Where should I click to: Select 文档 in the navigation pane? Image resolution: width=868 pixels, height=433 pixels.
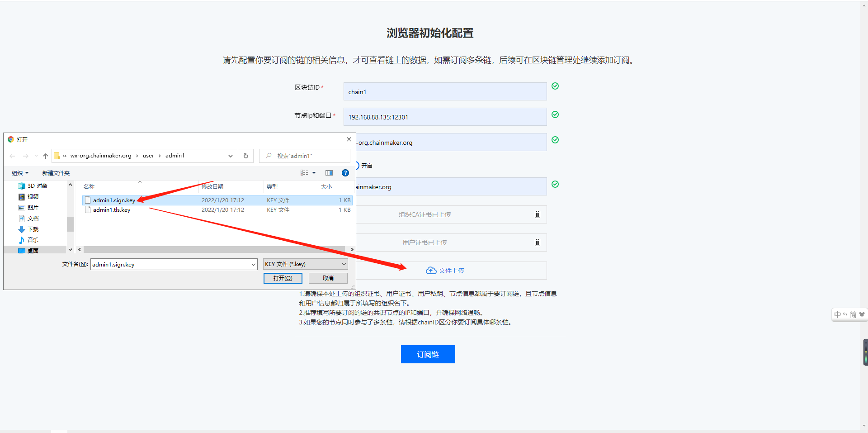click(x=28, y=219)
